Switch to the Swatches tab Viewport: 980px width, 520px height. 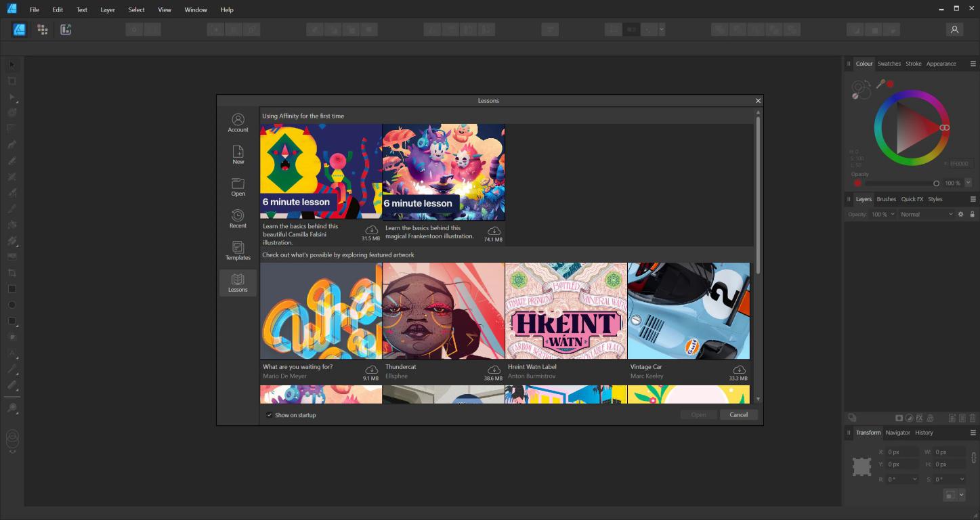coord(889,64)
